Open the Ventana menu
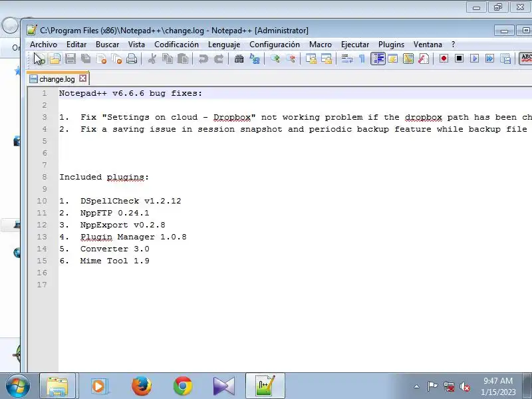Screen dimensions: 532x399 [x=428, y=45]
